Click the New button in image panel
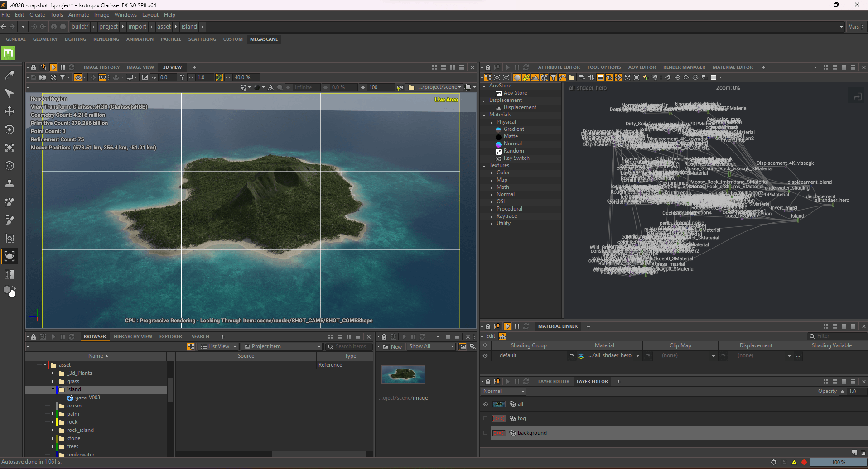 [x=392, y=347]
